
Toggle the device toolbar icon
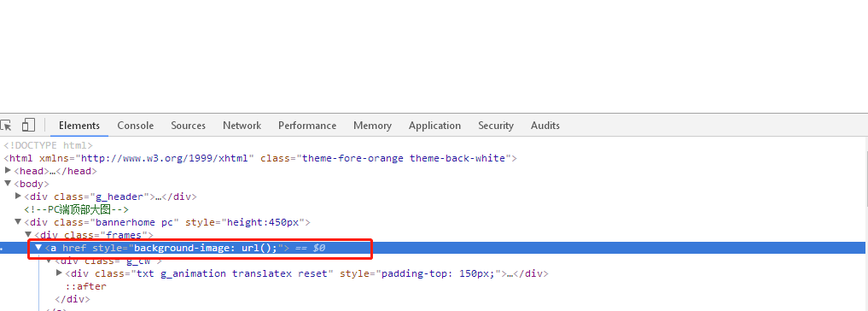click(28, 126)
